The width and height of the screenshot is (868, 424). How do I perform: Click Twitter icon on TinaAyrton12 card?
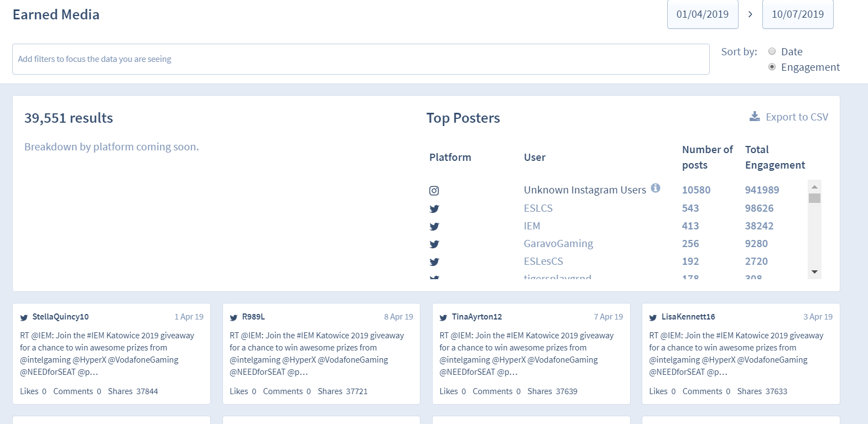(443, 317)
